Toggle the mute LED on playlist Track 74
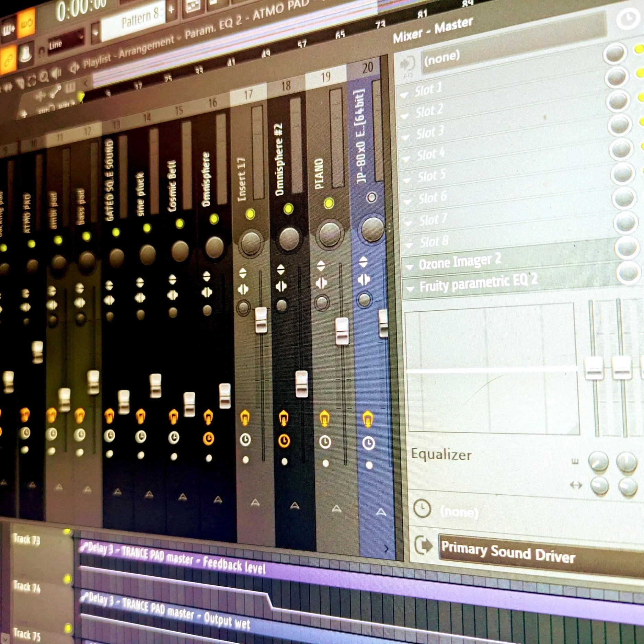 67,579
